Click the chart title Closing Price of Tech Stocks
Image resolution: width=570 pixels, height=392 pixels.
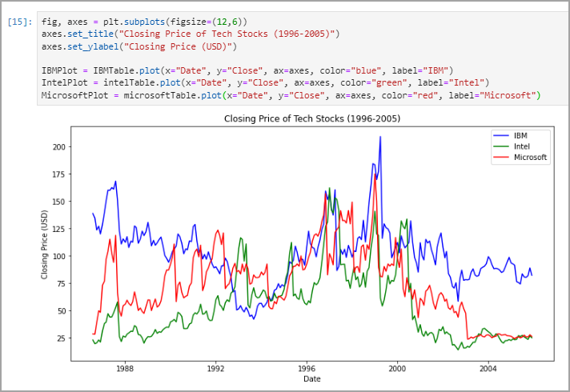(312, 118)
